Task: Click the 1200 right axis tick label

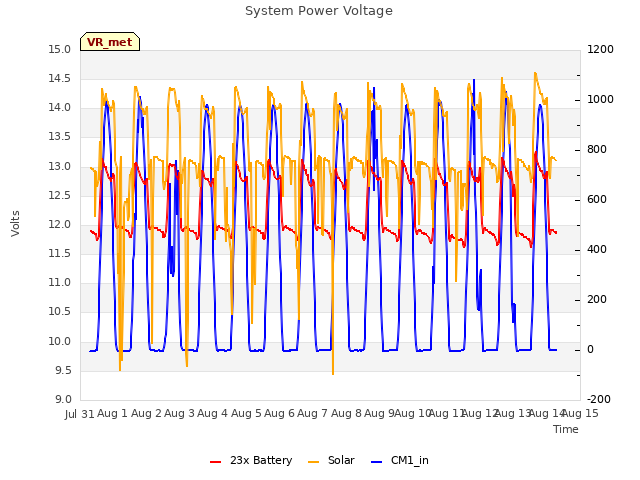Action: click(600, 49)
